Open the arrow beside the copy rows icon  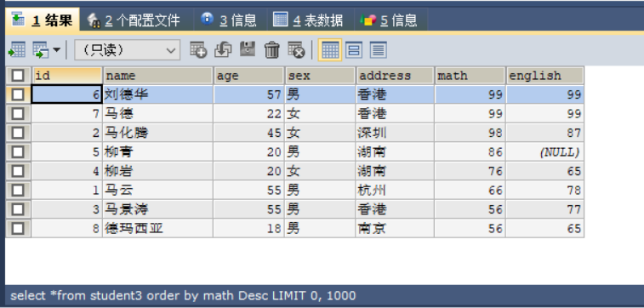pos(56,50)
